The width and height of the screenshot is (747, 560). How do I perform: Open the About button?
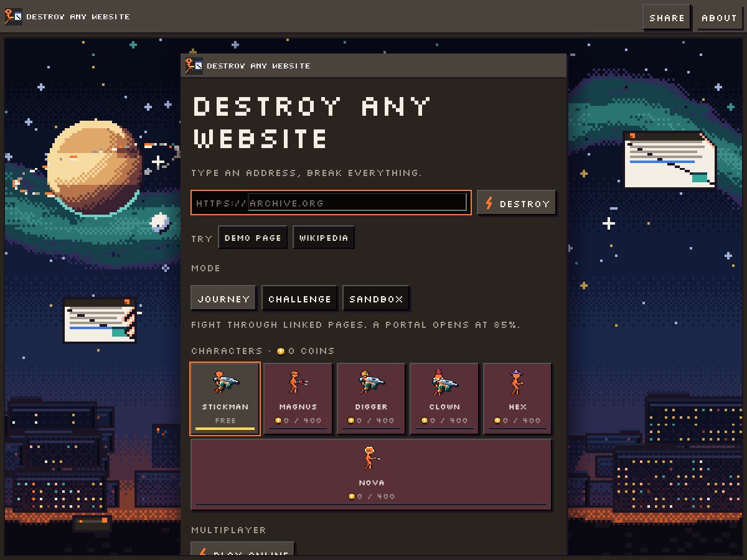point(719,17)
